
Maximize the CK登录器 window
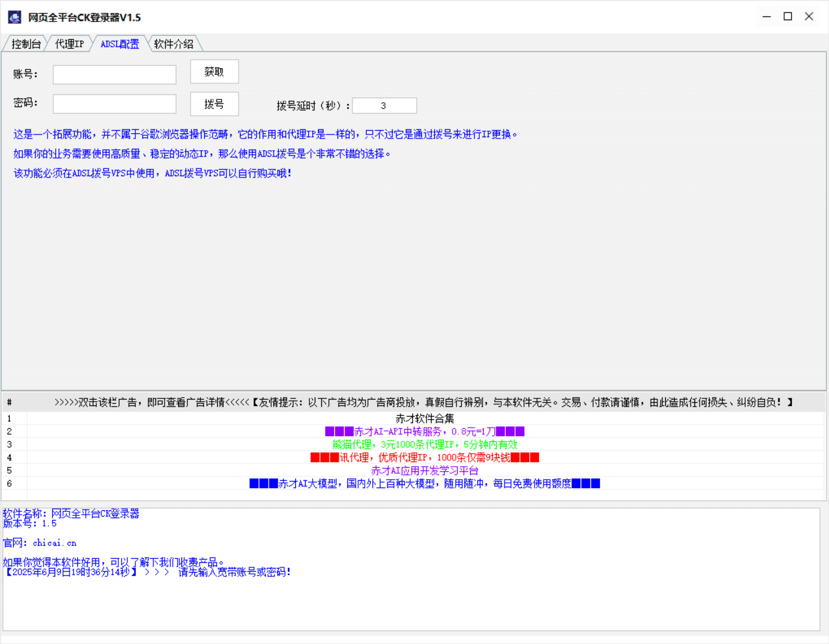(788, 17)
